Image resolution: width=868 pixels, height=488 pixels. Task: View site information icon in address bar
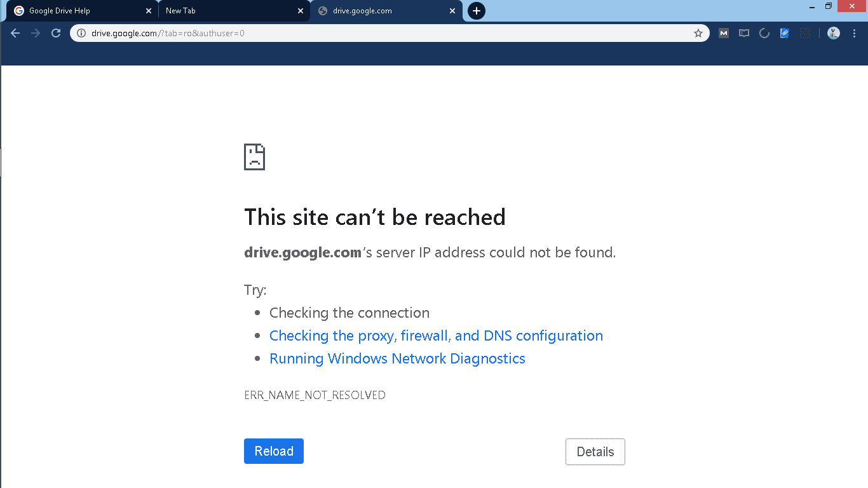tap(81, 33)
